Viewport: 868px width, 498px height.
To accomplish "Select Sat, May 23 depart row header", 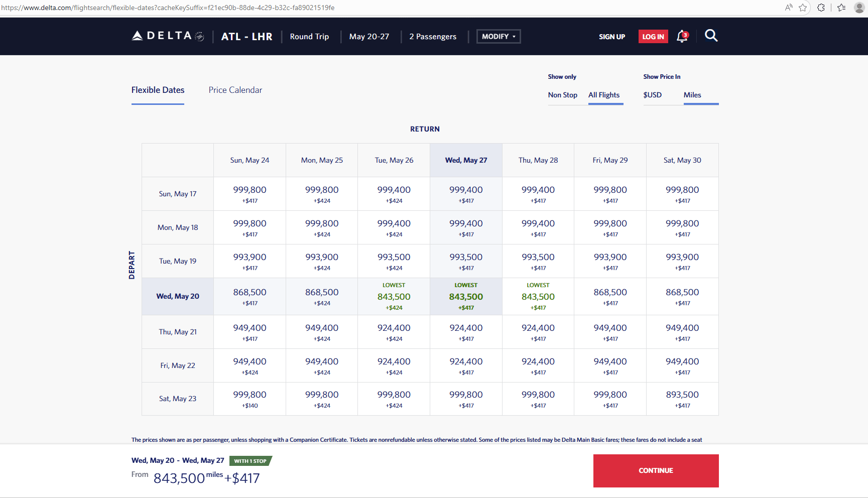I will click(178, 399).
